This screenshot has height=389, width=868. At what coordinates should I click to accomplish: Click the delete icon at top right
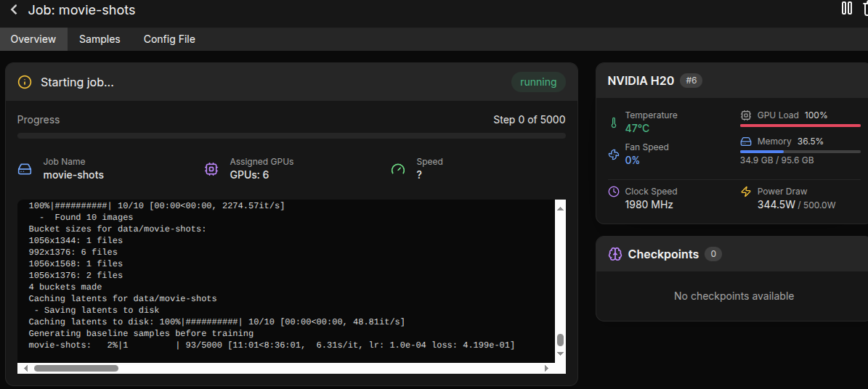(864, 9)
